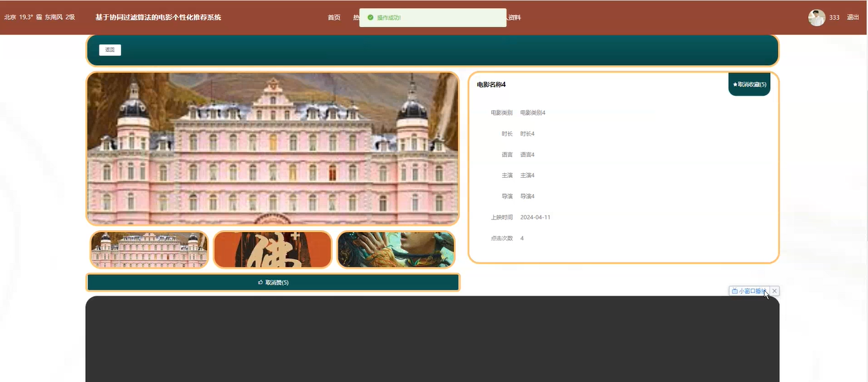Image resolution: width=868 pixels, height=382 pixels.
Task: Select the teal portrait thumbnail
Action: (x=396, y=250)
